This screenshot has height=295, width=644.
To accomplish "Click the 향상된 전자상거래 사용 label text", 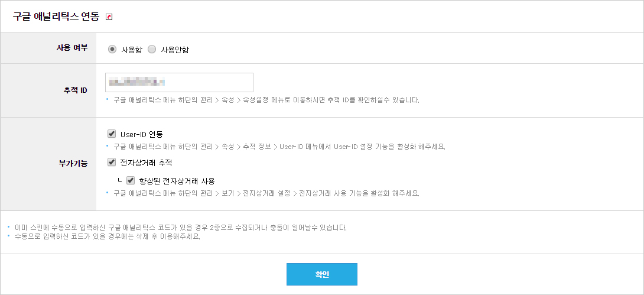I will (x=177, y=181).
